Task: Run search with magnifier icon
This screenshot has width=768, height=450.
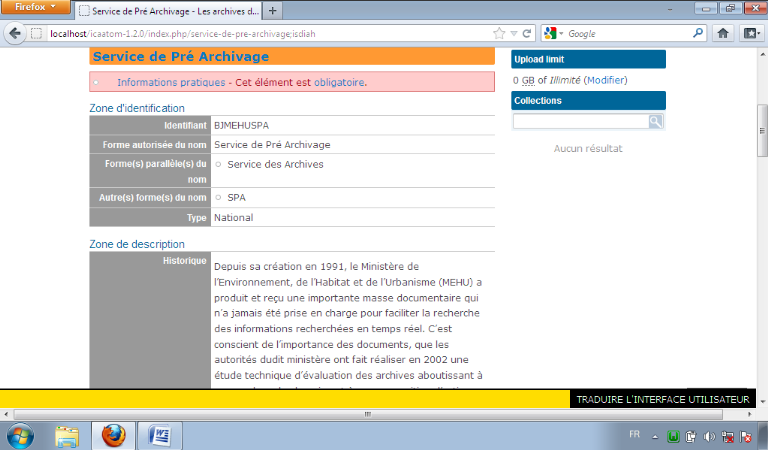Action: click(x=698, y=33)
